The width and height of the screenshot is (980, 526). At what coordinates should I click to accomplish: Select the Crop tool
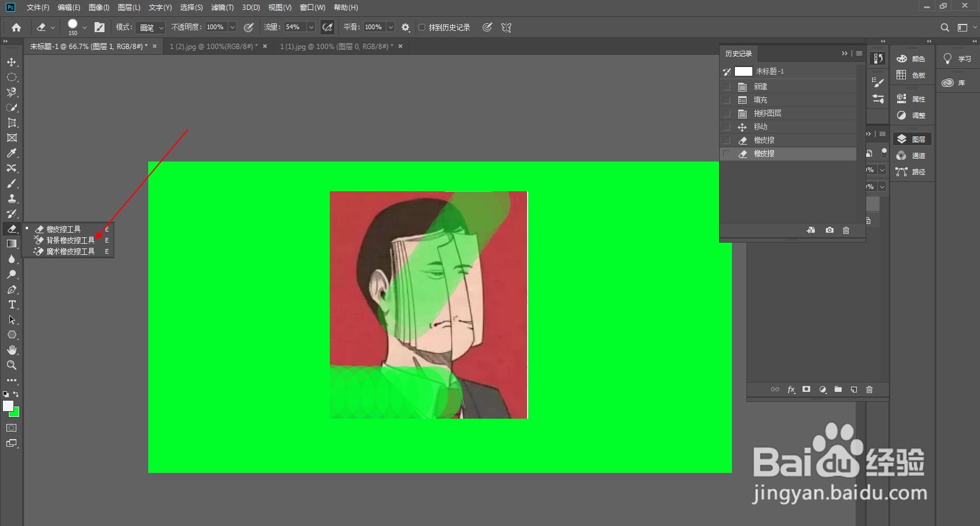click(x=12, y=122)
